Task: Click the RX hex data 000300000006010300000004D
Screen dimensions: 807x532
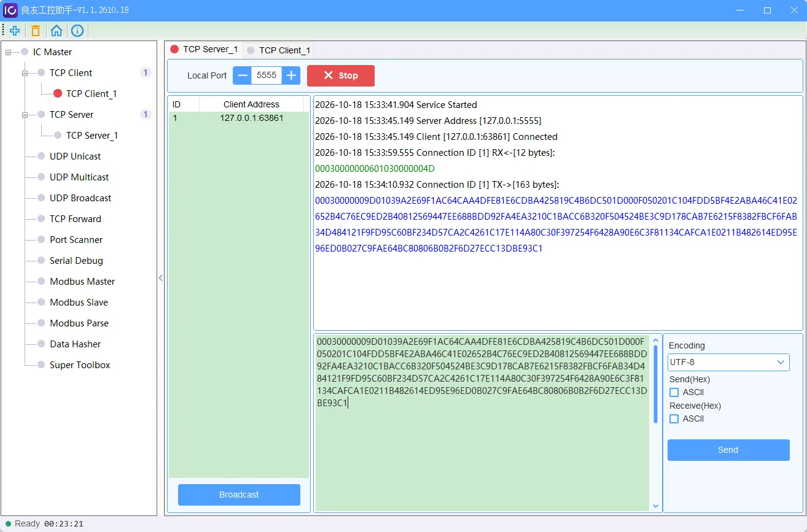Action: coord(375,169)
